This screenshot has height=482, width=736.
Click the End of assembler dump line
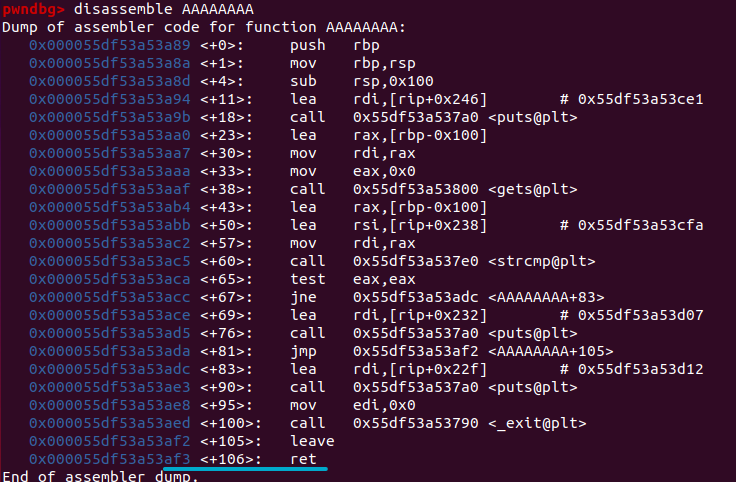click(x=100, y=476)
